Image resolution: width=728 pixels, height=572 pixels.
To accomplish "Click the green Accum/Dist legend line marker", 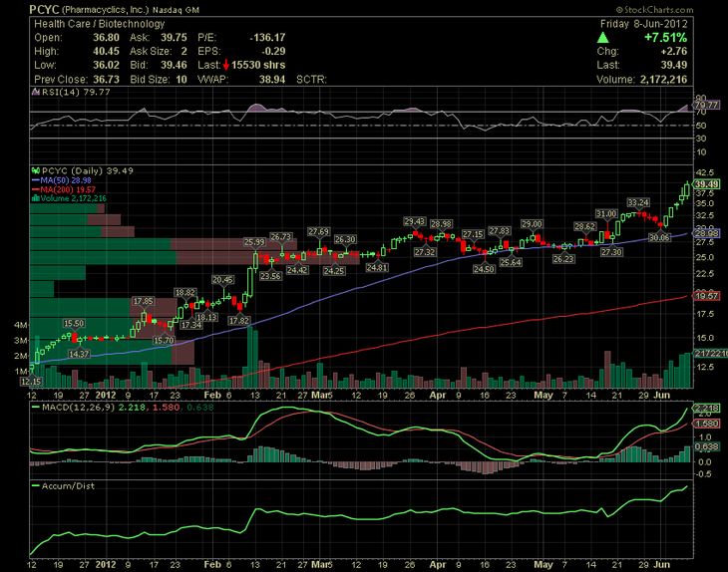I will [x=35, y=485].
